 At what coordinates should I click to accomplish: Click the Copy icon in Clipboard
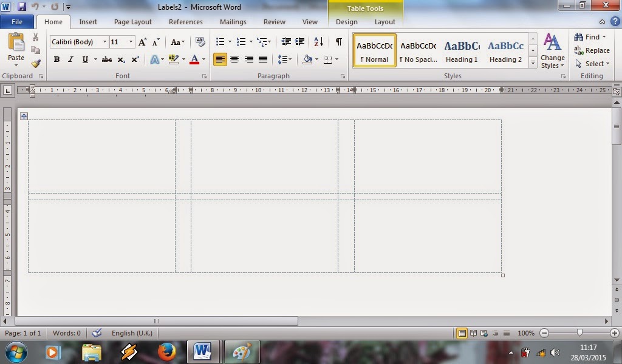pos(35,50)
